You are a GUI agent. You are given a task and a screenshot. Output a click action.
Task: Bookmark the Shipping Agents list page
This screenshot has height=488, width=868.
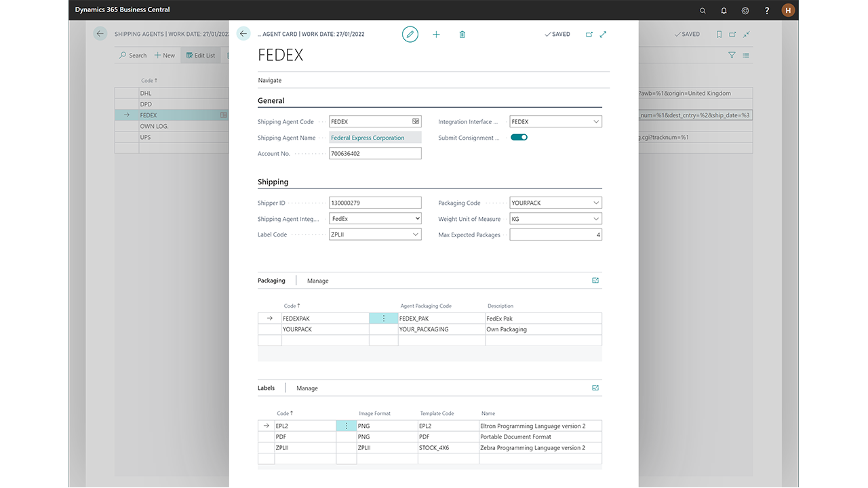click(719, 34)
